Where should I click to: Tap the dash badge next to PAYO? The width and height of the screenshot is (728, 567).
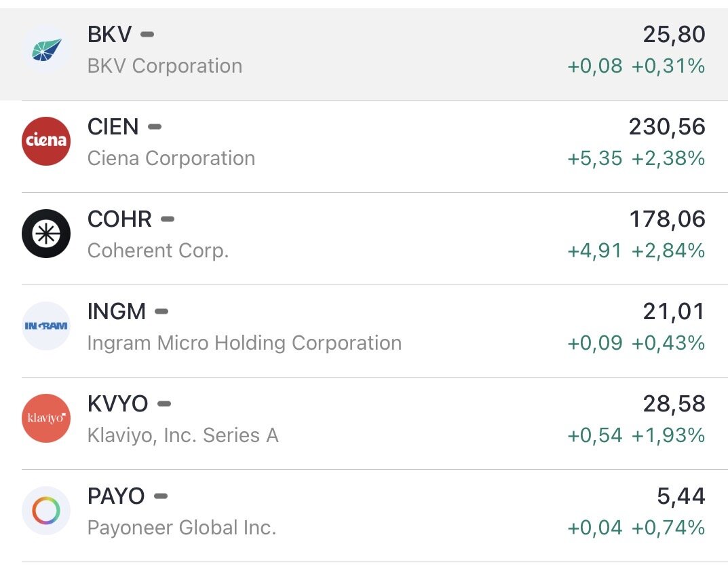[x=161, y=496]
